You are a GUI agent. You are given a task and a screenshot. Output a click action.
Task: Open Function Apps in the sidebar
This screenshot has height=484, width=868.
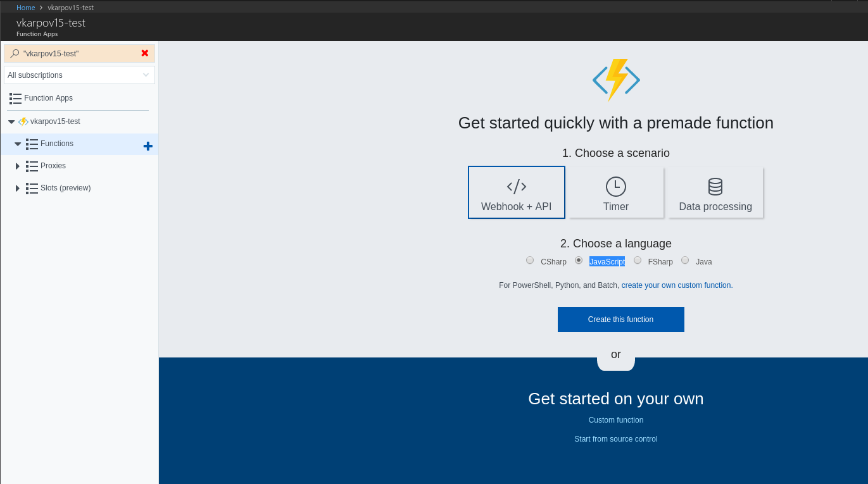pyautogui.click(x=48, y=98)
